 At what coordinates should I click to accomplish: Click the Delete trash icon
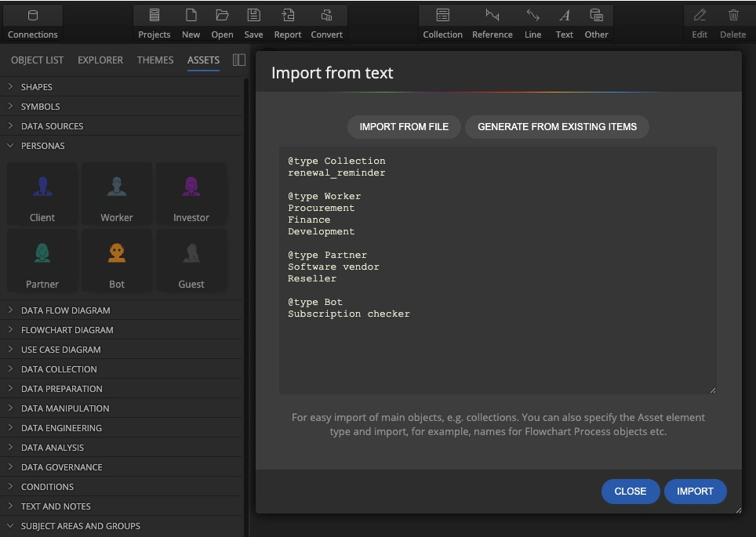733,16
